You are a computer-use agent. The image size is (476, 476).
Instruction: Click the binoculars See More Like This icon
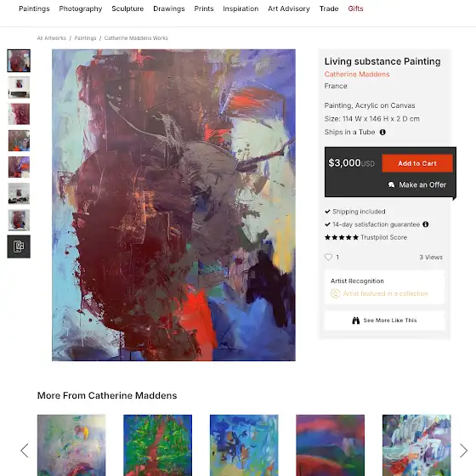[x=356, y=320]
